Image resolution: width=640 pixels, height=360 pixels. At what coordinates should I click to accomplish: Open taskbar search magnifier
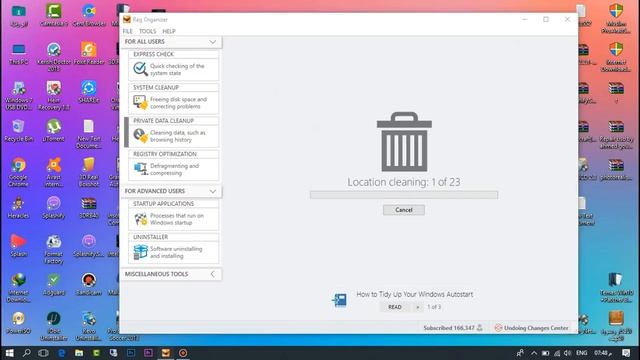click(x=27, y=353)
